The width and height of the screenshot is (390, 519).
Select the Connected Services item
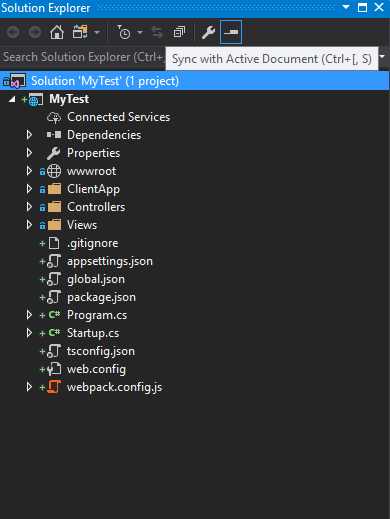[x=118, y=117]
